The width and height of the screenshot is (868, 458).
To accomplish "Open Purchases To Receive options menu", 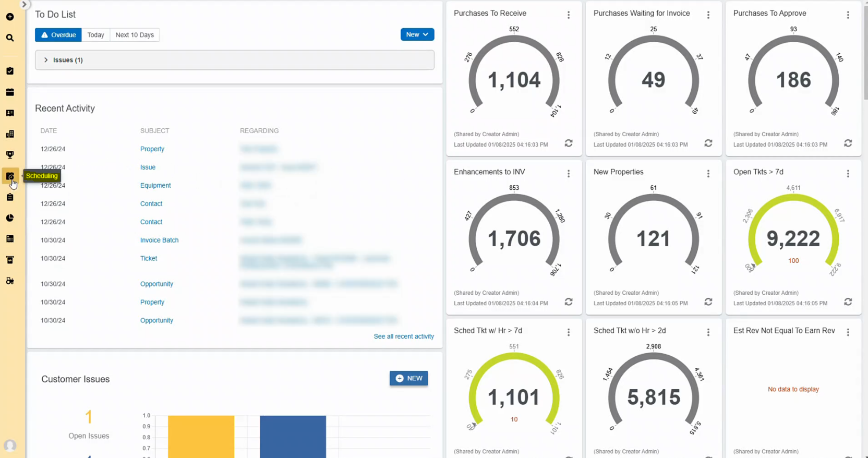I will point(569,15).
